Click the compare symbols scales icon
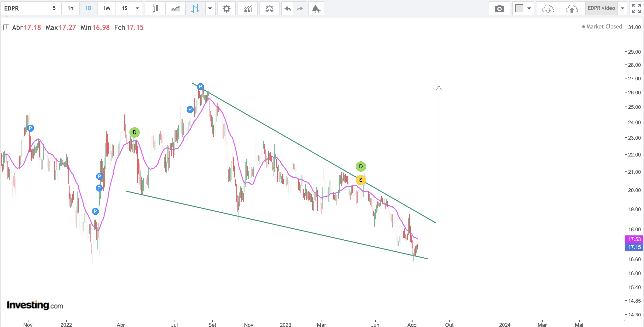644x327 pixels. pos(269,8)
